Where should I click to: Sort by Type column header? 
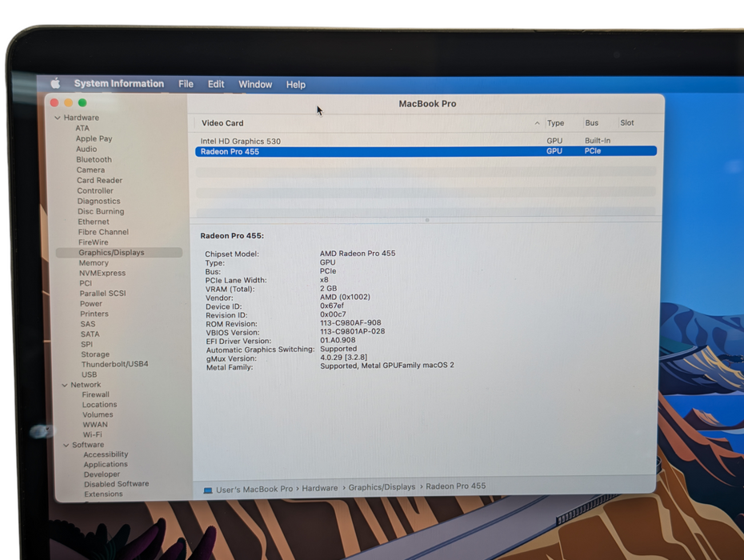[555, 123]
